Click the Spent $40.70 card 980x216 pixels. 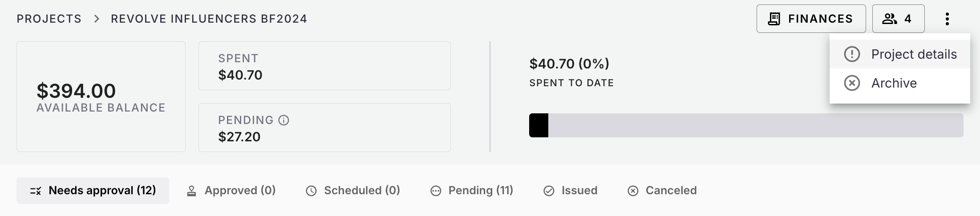pos(324,66)
